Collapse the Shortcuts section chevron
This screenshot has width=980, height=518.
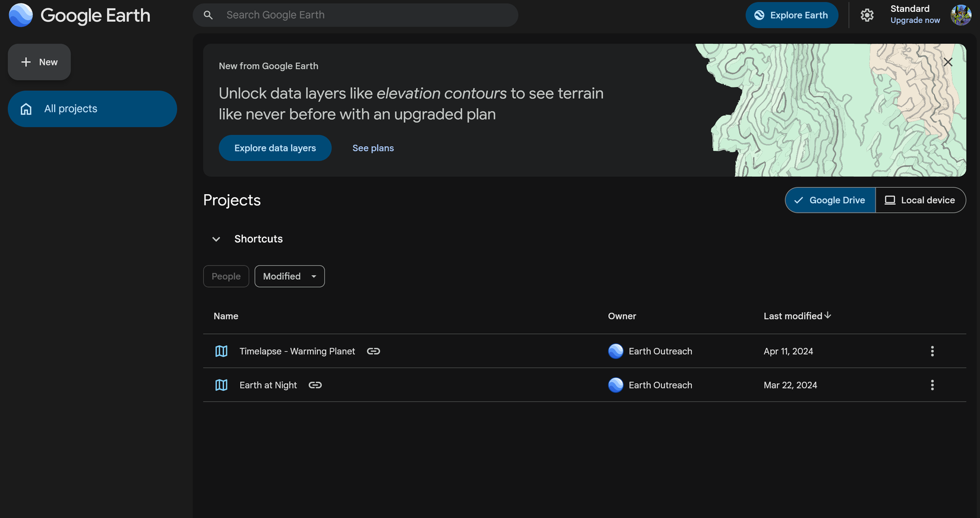pyautogui.click(x=216, y=239)
